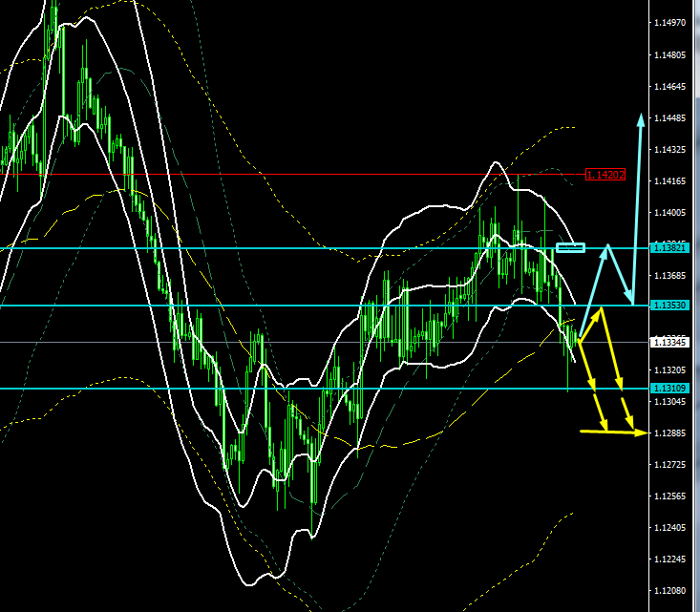700x612 pixels.
Task: Select the cyan 1.13109 price label
Action: point(669,389)
